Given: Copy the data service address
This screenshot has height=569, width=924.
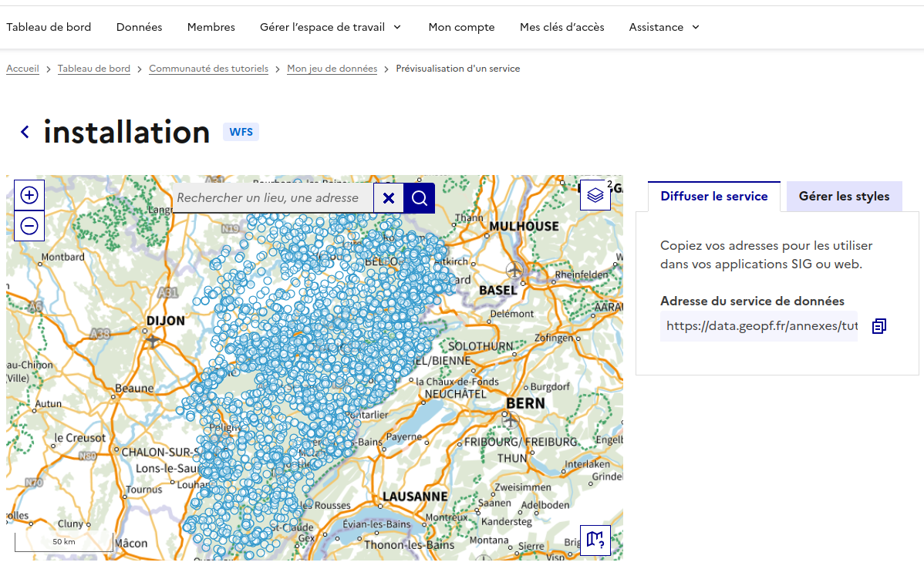Looking at the screenshot, I should 878,326.
